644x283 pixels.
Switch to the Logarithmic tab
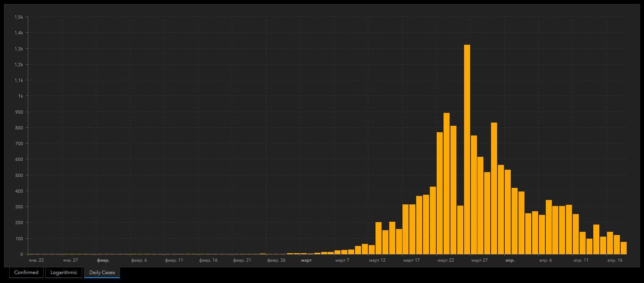click(64, 273)
